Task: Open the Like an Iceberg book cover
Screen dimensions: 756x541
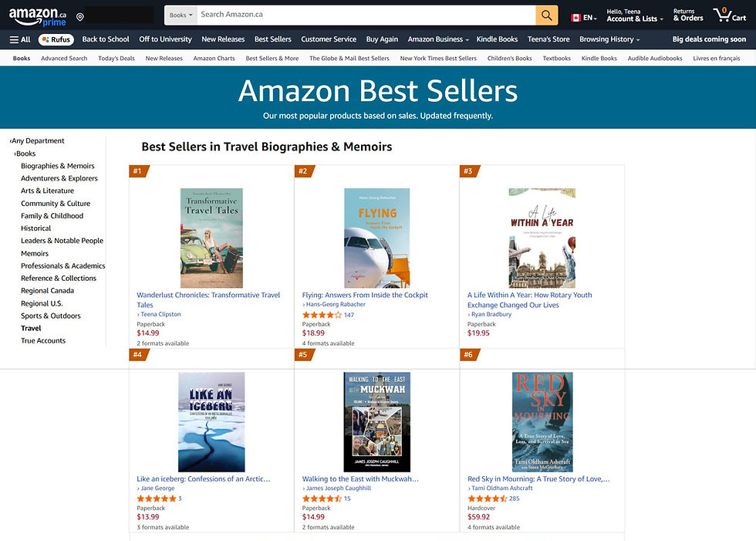Action: [x=211, y=421]
